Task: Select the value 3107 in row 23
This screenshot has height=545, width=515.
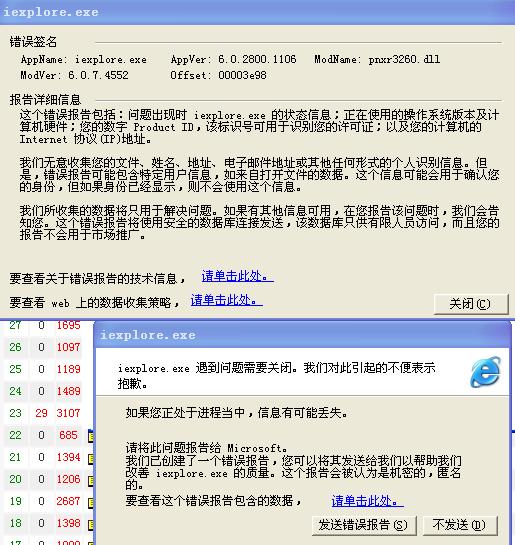Action: [68, 413]
